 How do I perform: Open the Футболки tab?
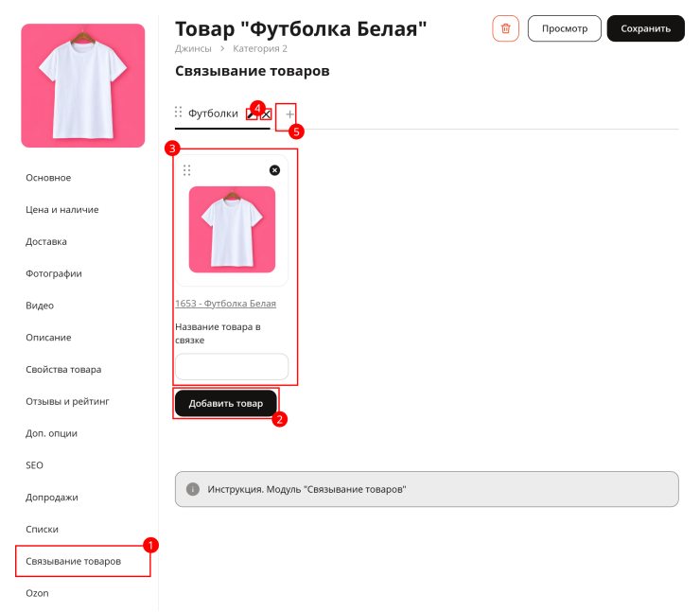pyautogui.click(x=213, y=114)
